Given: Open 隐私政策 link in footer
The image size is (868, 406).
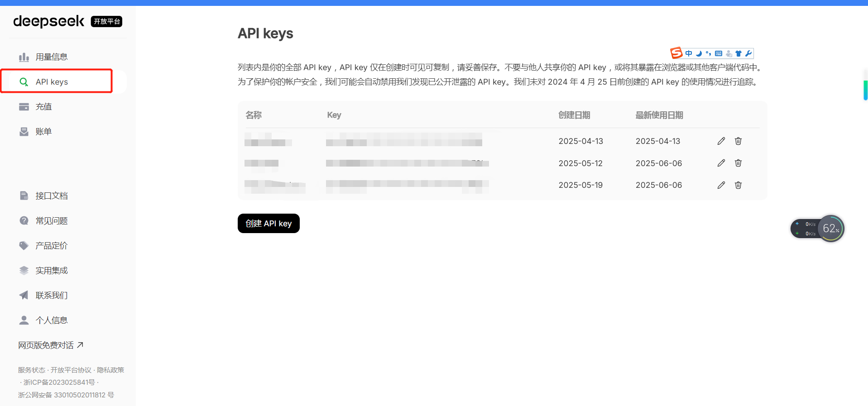Looking at the screenshot, I should pos(110,370).
